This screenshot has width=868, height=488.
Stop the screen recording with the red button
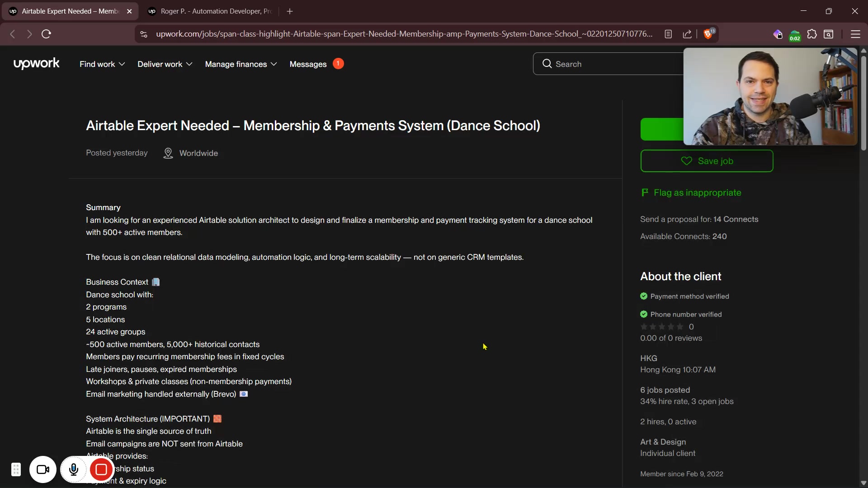coord(101,469)
